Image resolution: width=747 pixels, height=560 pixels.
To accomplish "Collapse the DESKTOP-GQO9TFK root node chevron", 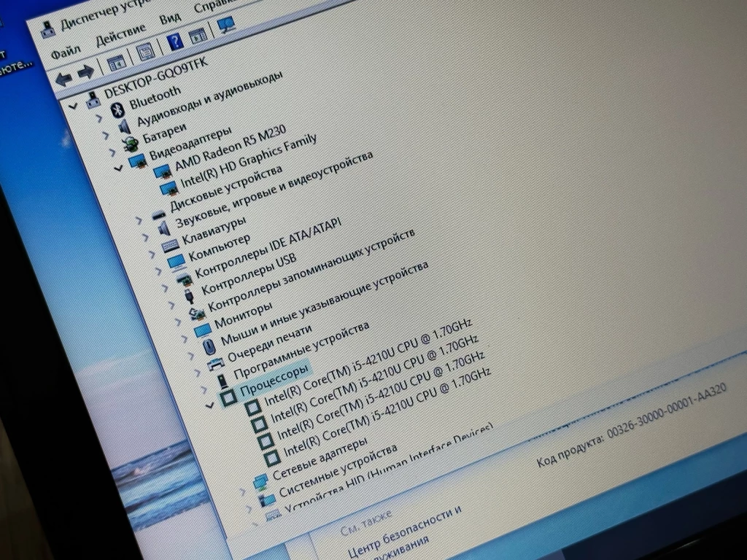I will point(72,106).
